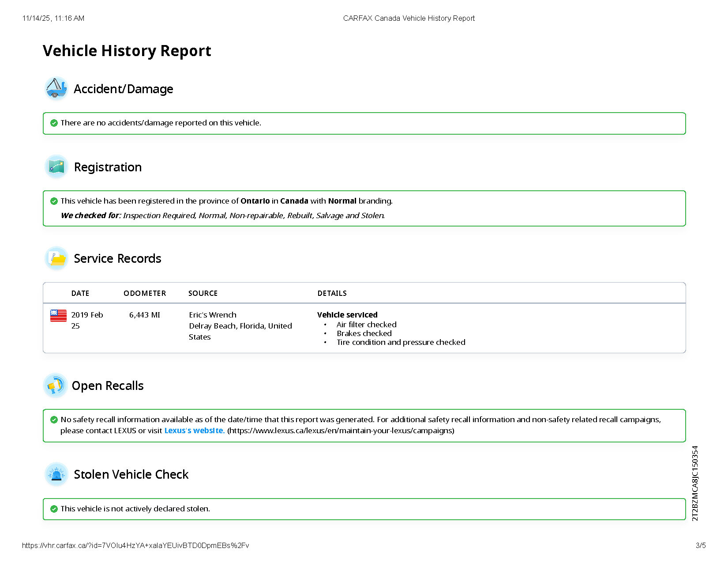The height and width of the screenshot is (563, 728).
Task: Click the DETAILS column header
Action: click(x=332, y=293)
